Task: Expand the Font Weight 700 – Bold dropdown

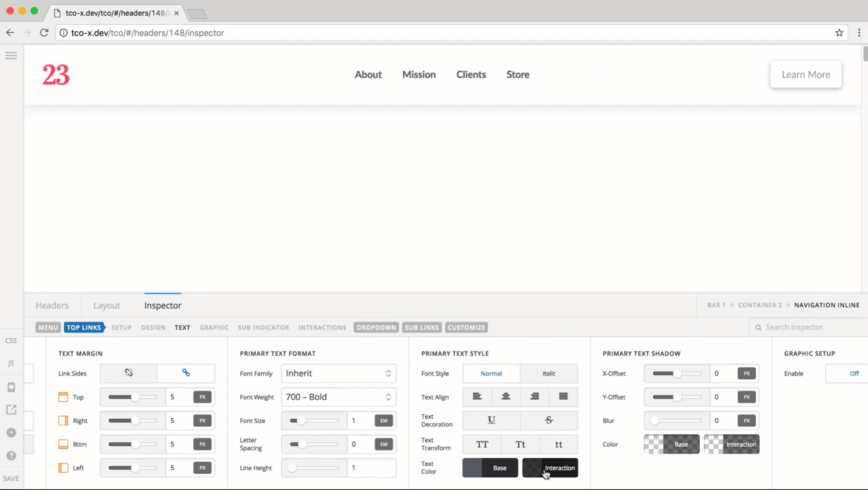Action: 339,397
